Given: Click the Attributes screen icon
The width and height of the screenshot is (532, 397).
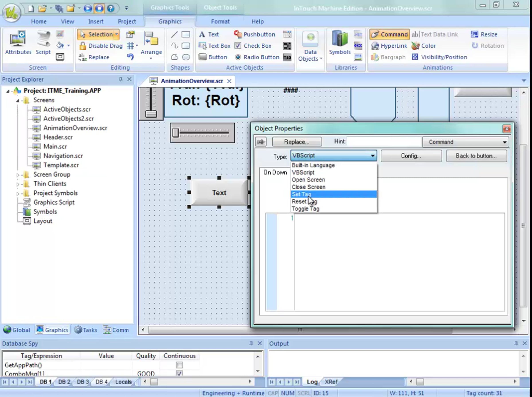Looking at the screenshot, I should tap(18, 39).
